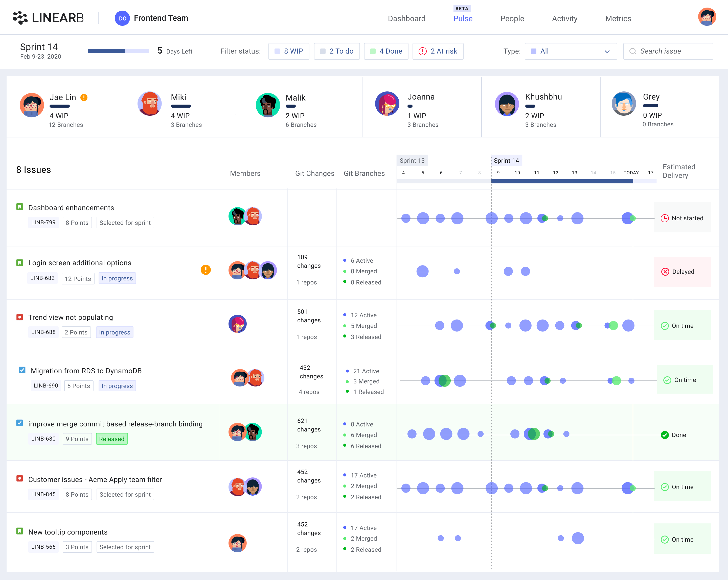Click the green Done checkmark for LINB-680
728x580 pixels.
(665, 435)
